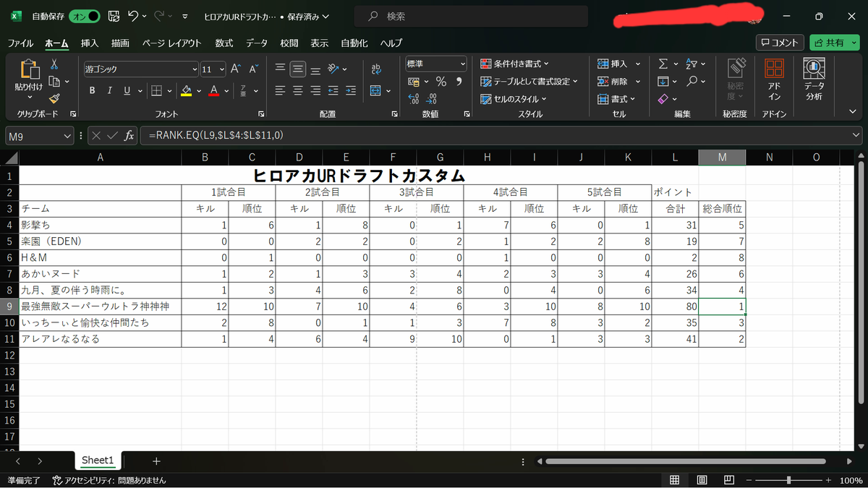
Task: Click the Save disk icon
Action: coord(114,16)
